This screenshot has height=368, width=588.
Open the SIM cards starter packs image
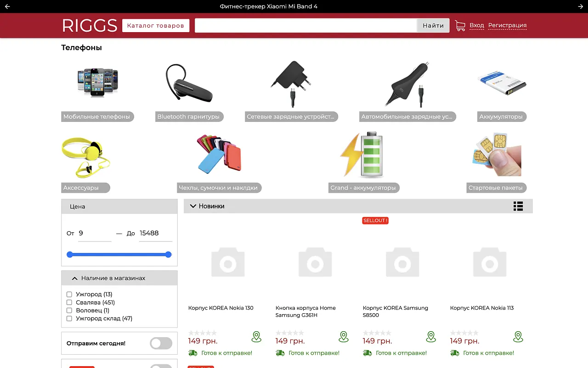point(497,155)
